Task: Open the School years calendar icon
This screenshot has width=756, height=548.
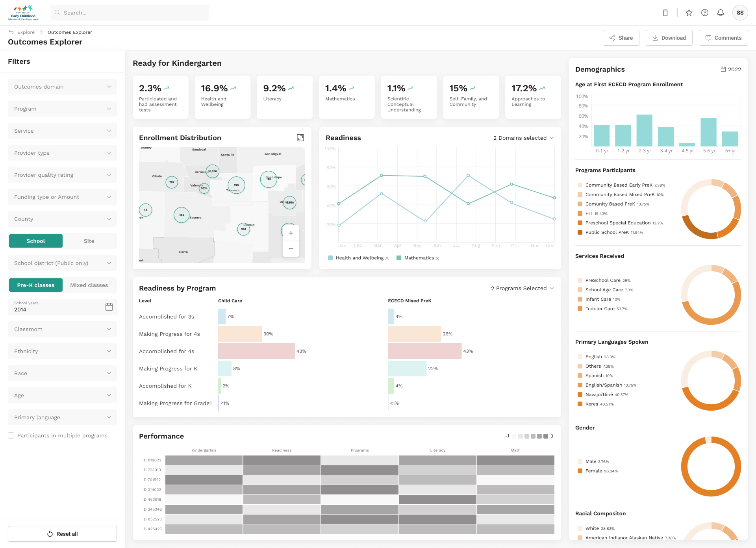Action: tap(109, 307)
